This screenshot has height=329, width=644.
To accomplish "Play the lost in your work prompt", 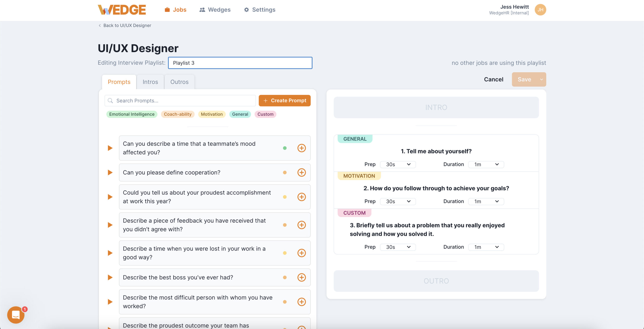I will [110, 253].
